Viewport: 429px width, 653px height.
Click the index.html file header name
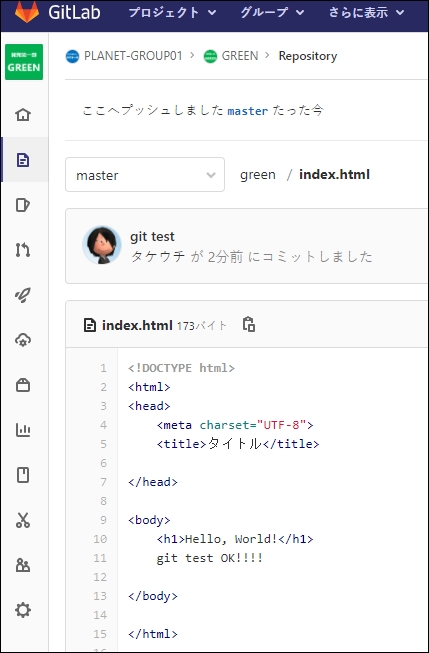tap(137, 325)
